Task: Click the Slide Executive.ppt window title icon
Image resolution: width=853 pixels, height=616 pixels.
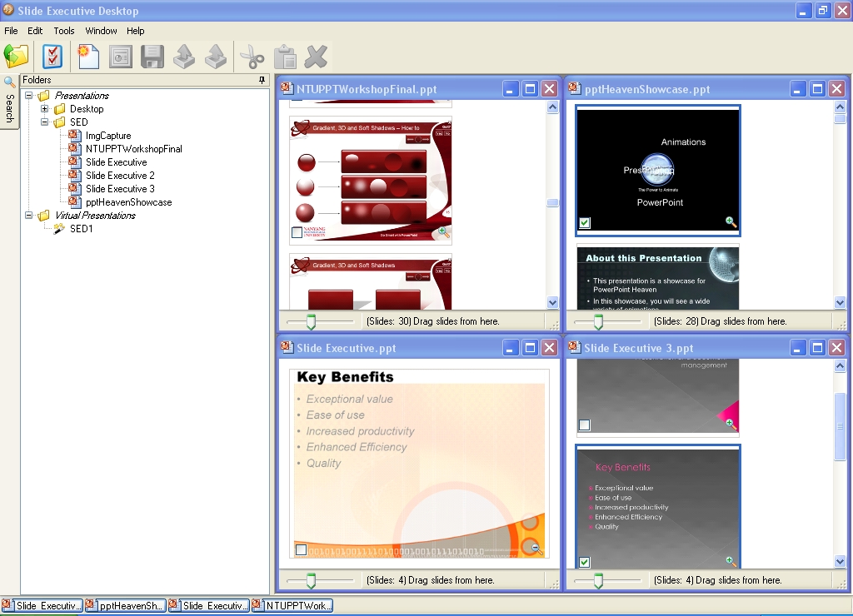Action: point(287,347)
